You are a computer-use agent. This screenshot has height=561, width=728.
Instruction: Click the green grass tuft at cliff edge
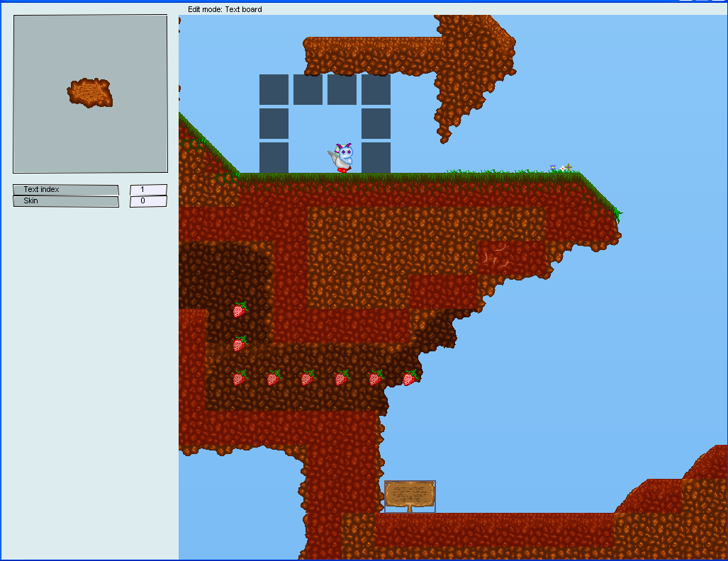click(x=617, y=212)
